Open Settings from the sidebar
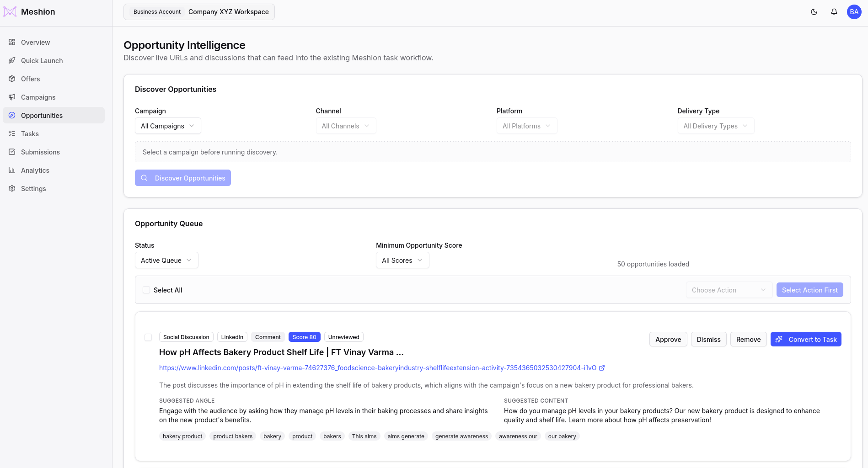868x468 pixels. coord(54,188)
